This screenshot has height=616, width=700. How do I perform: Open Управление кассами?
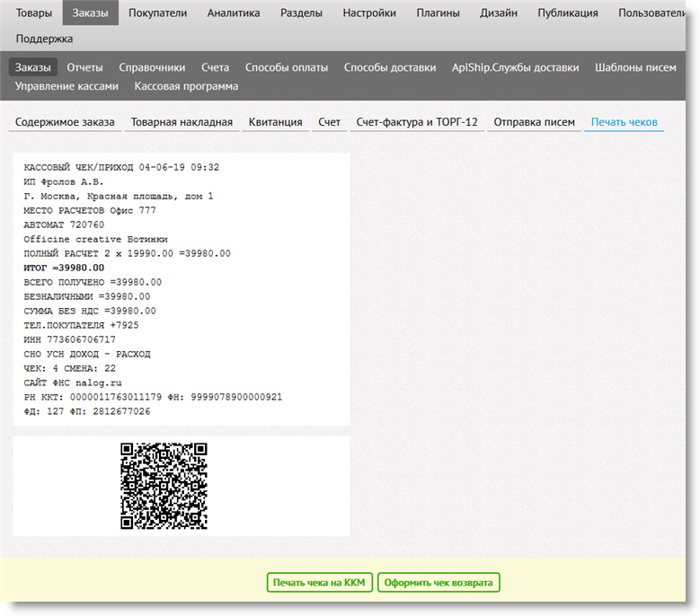coord(67,86)
